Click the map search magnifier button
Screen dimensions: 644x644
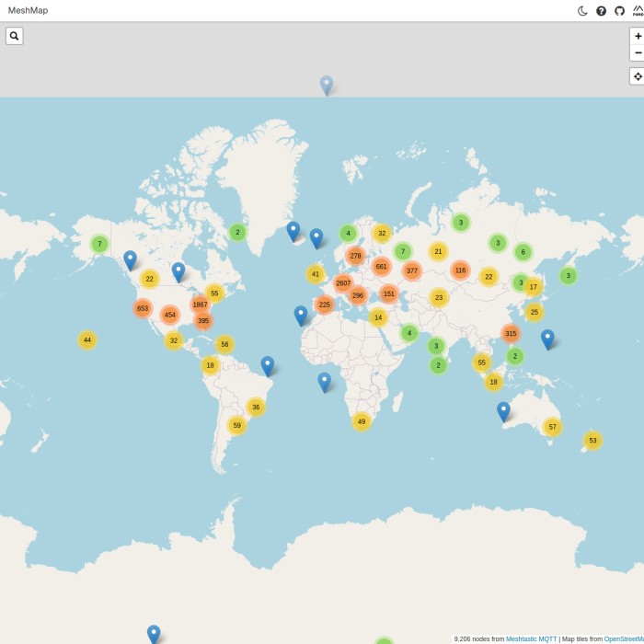coord(15,36)
